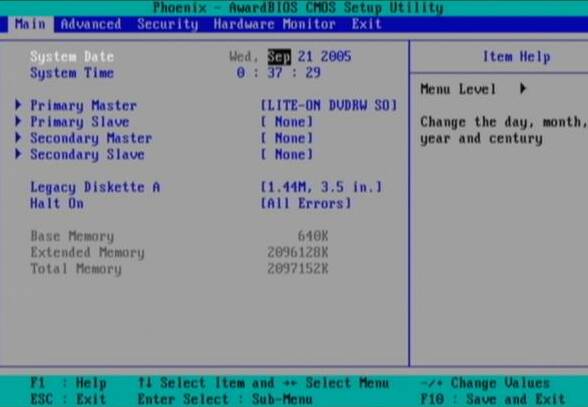Click the 640K memory value
Image resolution: width=588 pixels, height=407 pixels.
[x=313, y=236]
